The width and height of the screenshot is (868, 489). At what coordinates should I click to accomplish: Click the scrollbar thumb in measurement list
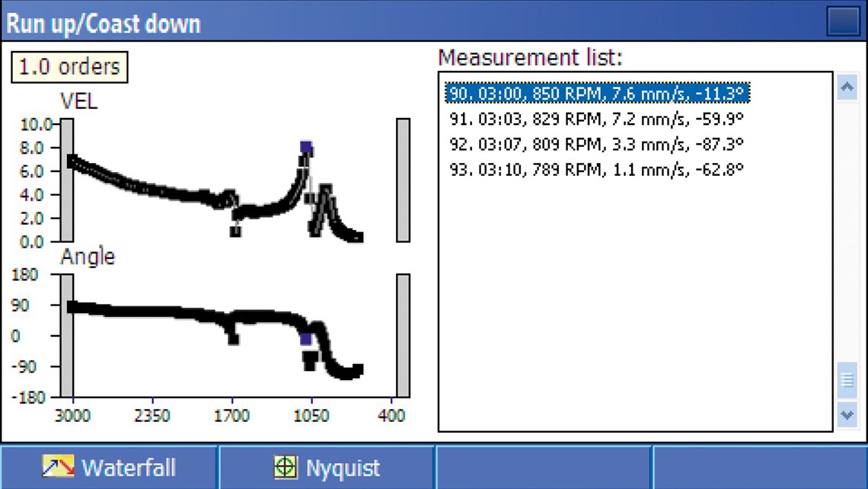[847, 379]
